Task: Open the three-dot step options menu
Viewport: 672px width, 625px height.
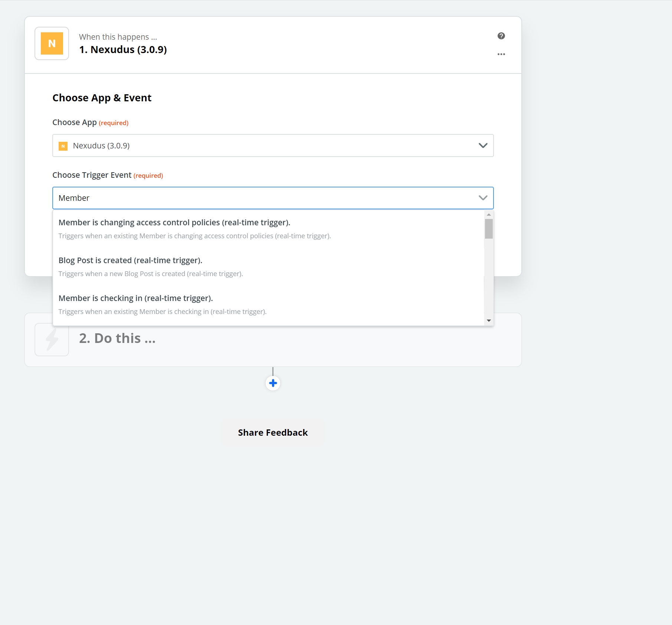Action: click(x=501, y=54)
